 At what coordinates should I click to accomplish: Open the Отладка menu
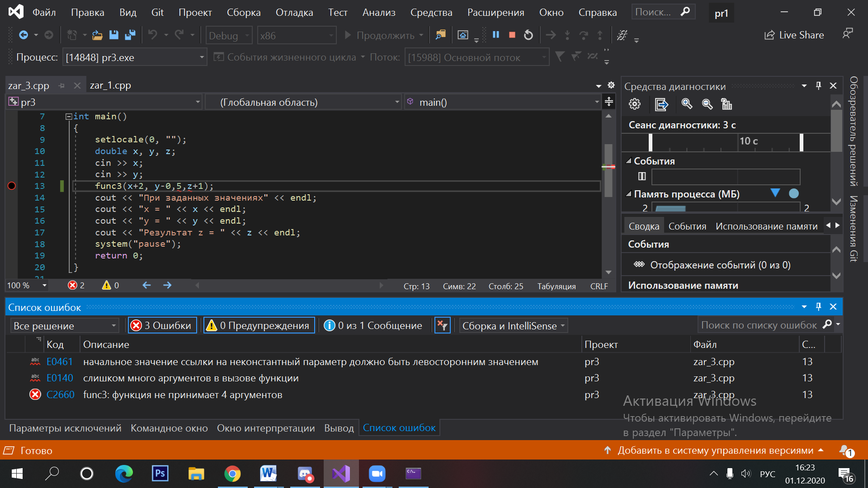point(294,12)
